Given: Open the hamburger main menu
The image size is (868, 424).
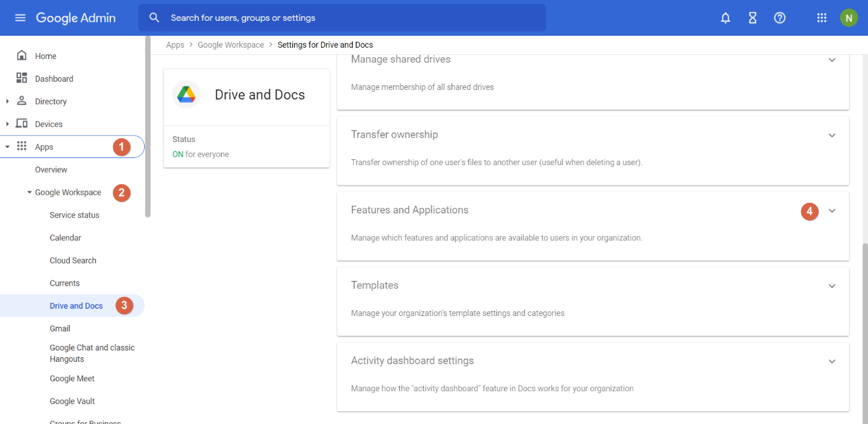Looking at the screenshot, I should (20, 18).
